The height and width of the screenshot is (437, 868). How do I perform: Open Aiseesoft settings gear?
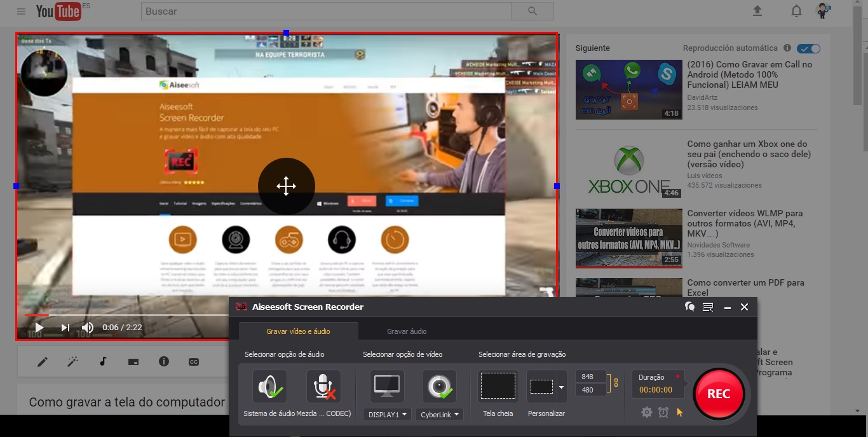point(647,412)
